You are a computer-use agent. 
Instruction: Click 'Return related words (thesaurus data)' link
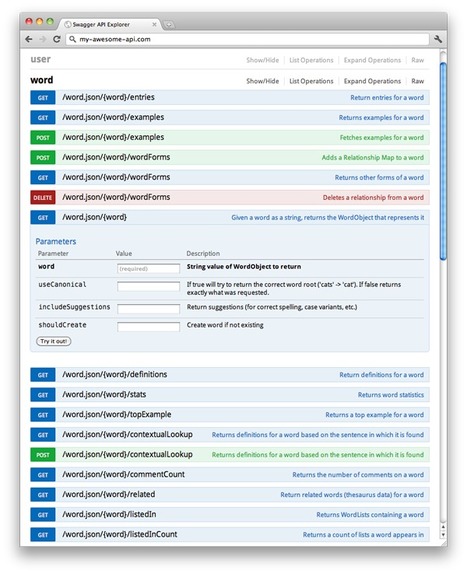coord(352,495)
